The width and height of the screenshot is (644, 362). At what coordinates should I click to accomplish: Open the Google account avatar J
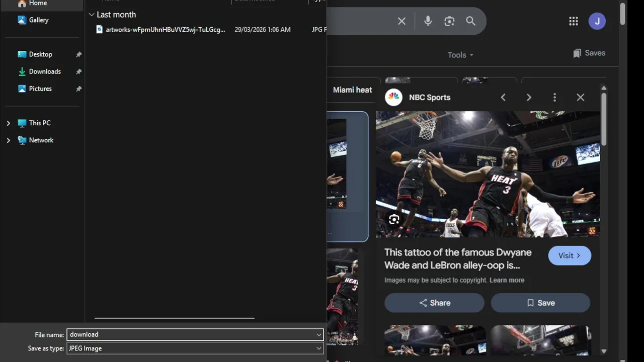597,21
